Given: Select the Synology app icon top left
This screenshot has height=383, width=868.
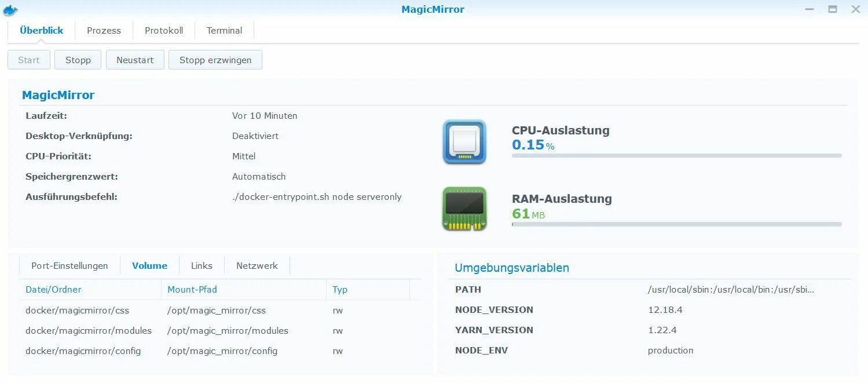Looking at the screenshot, I should coord(9,9).
